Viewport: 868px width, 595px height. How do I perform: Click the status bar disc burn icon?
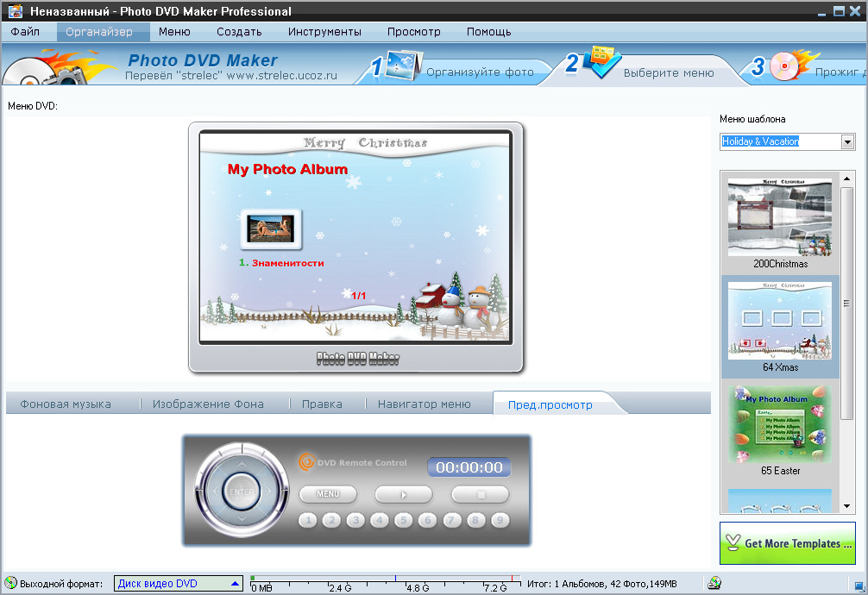tap(714, 583)
